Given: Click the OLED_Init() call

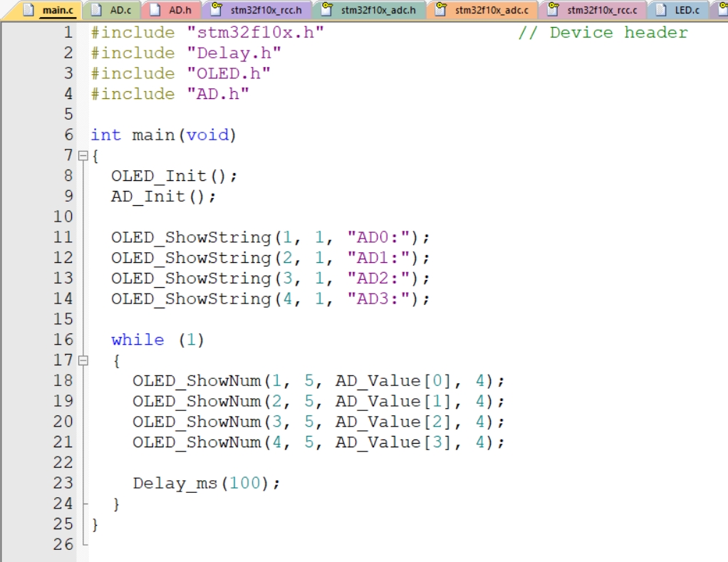Looking at the screenshot, I should (174, 176).
